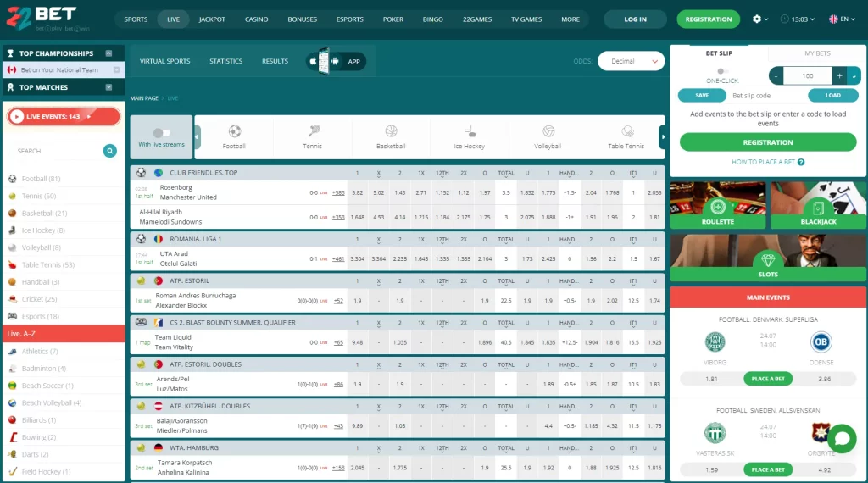Open the Virtual Sports tab

165,61
